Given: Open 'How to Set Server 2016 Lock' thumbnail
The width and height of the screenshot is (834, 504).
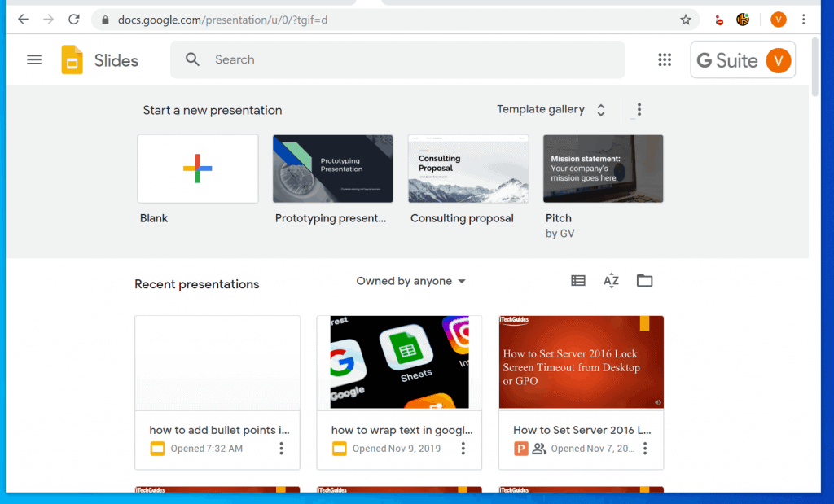Looking at the screenshot, I should [x=582, y=362].
